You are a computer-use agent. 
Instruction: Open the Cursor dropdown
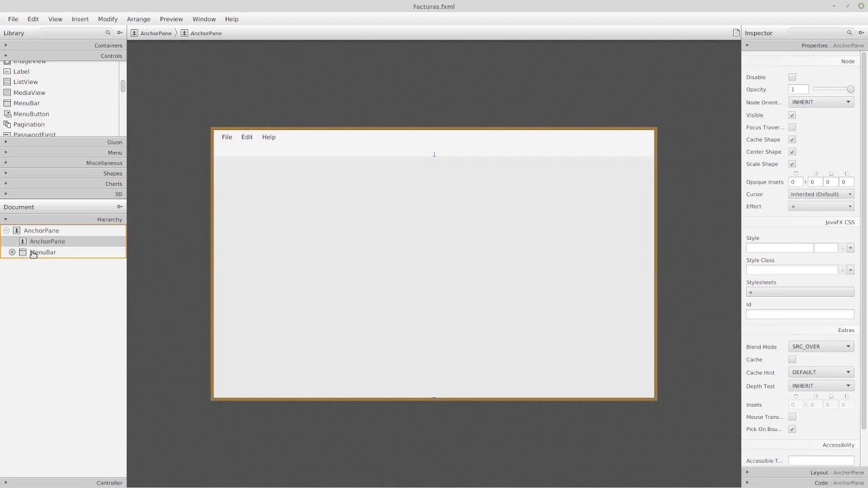point(821,195)
